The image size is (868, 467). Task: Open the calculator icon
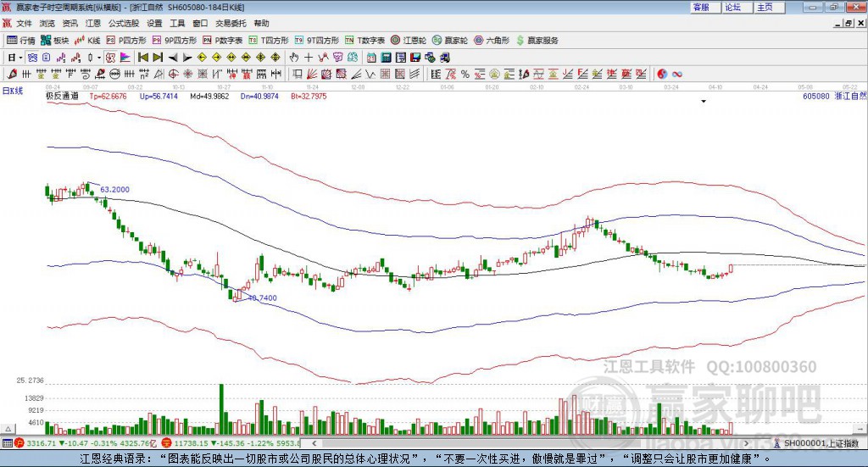pos(386,58)
